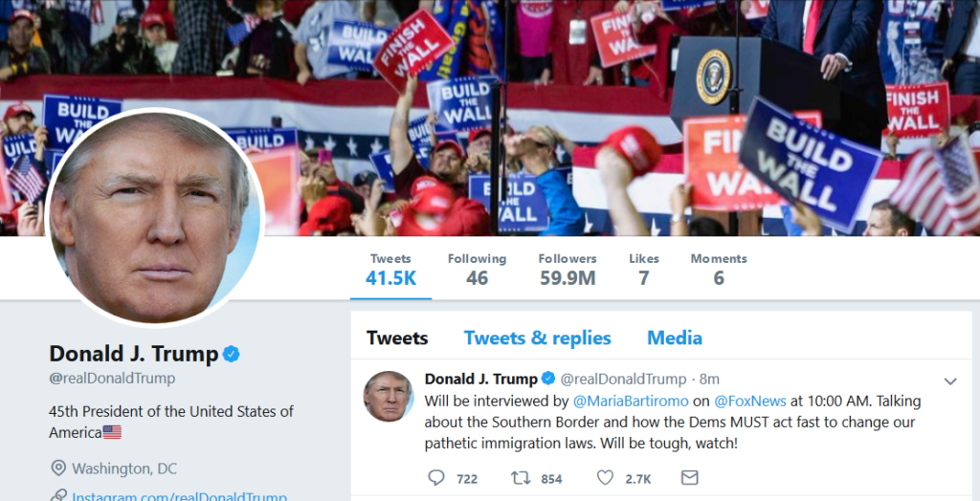
Task: Send tweet via envelope message icon
Action: (x=689, y=478)
